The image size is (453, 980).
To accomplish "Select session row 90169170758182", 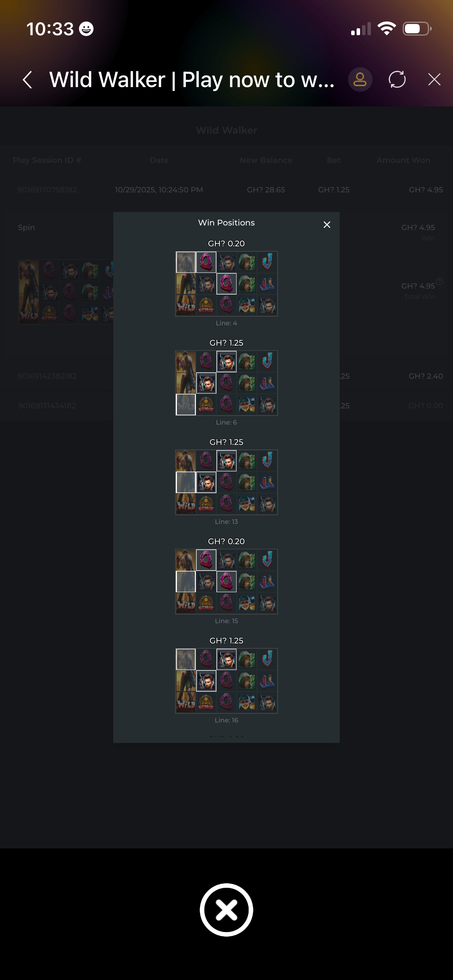I will (226, 190).
